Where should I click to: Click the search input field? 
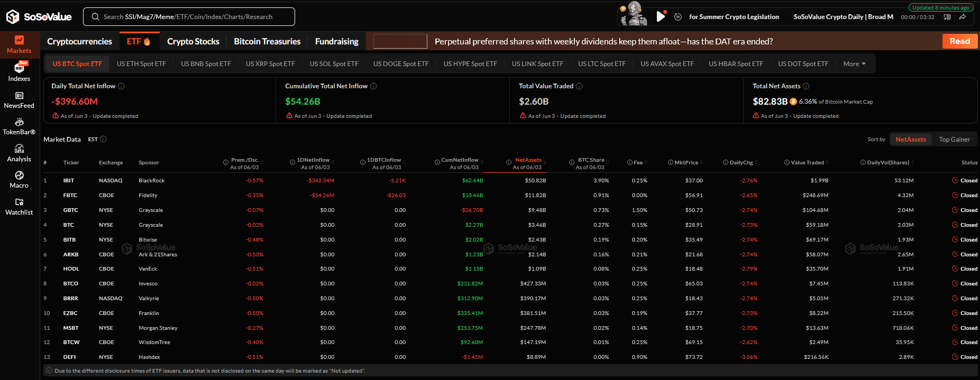tap(189, 17)
